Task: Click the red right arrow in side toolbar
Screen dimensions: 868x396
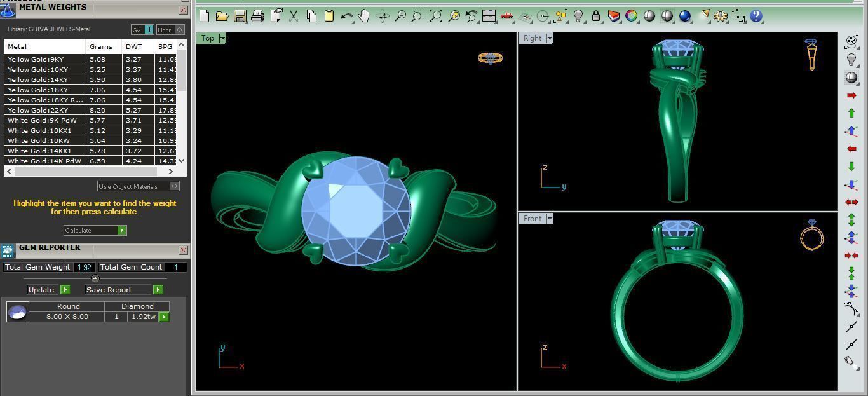Action: point(851,95)
